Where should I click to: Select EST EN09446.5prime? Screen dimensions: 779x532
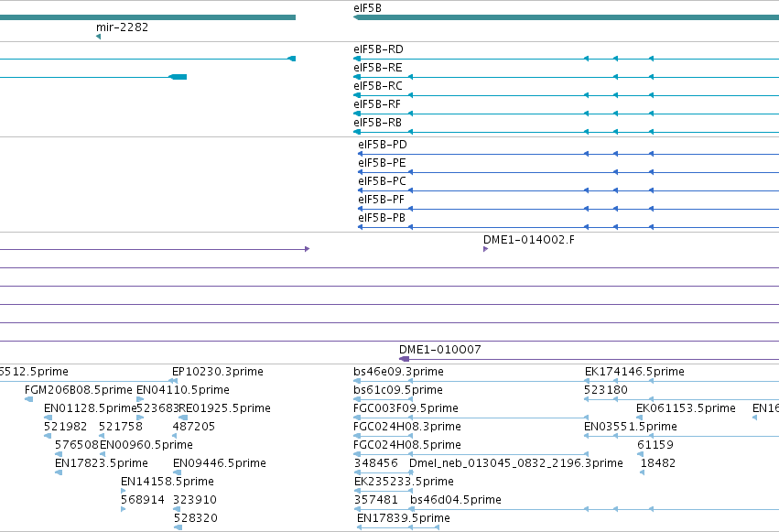click(220, 463)
